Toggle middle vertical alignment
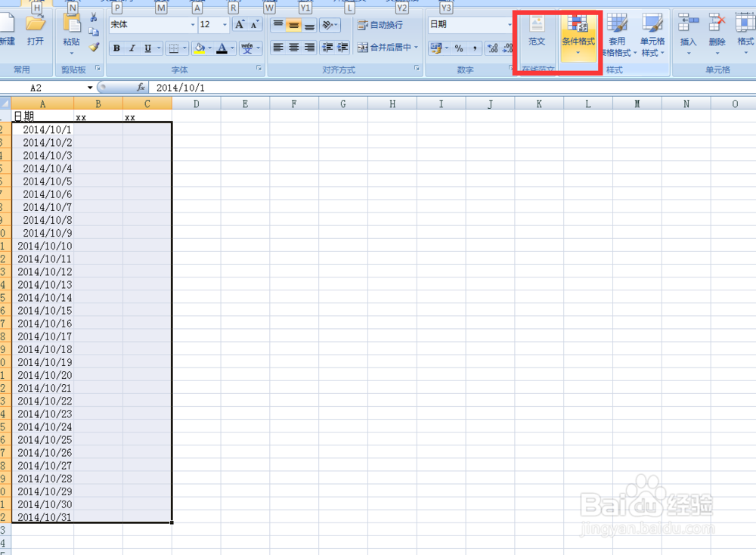756x555 pixels. 293,25
